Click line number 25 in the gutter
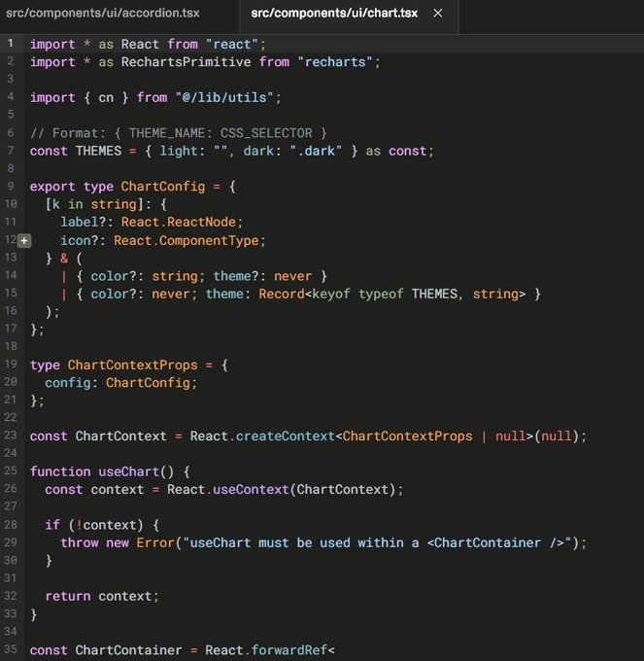The height and width of the screenshot is (661, 644). coord(10,470)
